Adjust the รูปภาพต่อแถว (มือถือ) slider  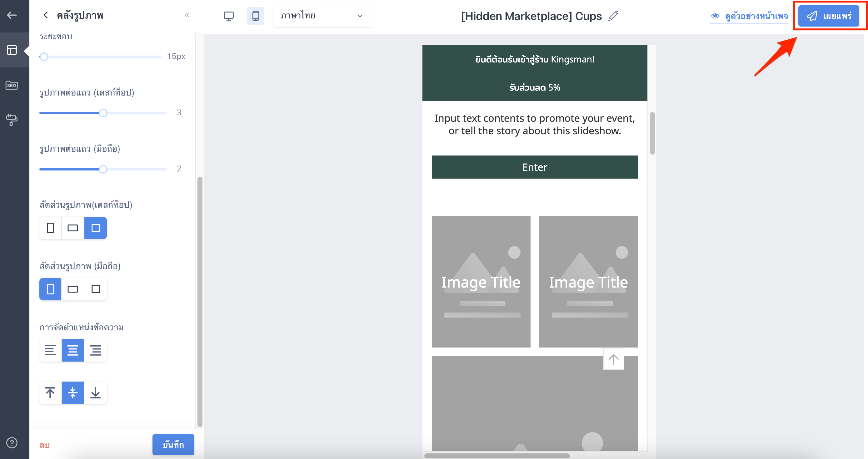[x=103, y=169]
